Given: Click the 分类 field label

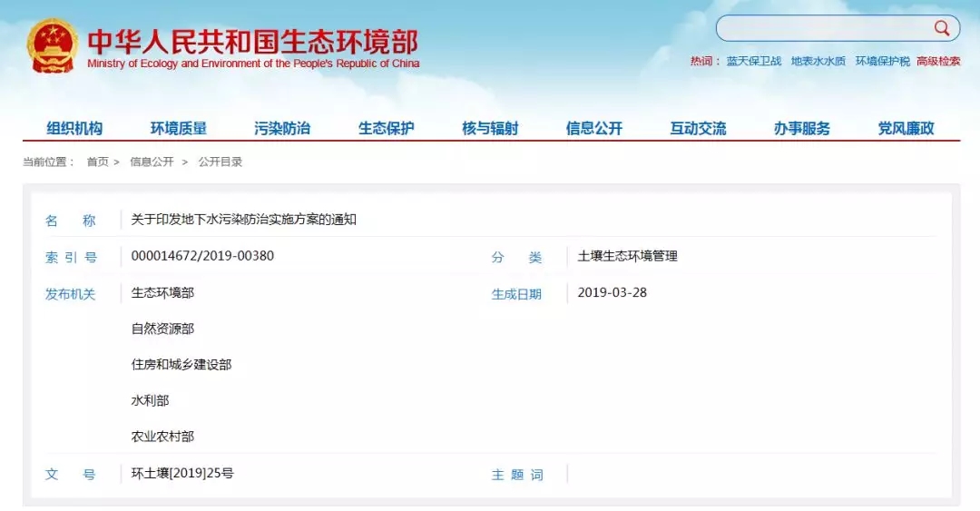Looking at the screenshot, I should pos(516,258).
